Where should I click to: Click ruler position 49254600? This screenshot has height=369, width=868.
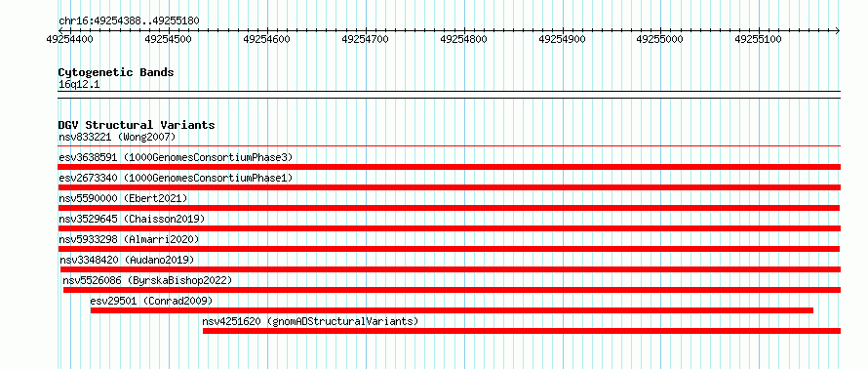point(267,39)
